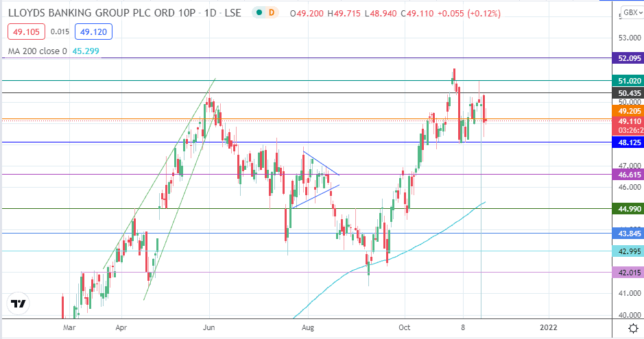Select the 51.020 price level label
Viewport: 644px width, 339px height.
coord(628,81)
